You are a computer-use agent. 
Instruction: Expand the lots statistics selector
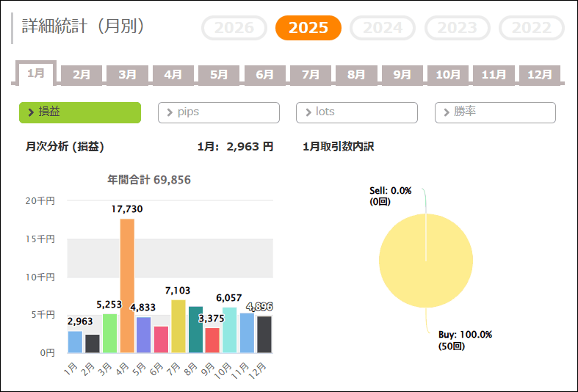coord(357,112)
